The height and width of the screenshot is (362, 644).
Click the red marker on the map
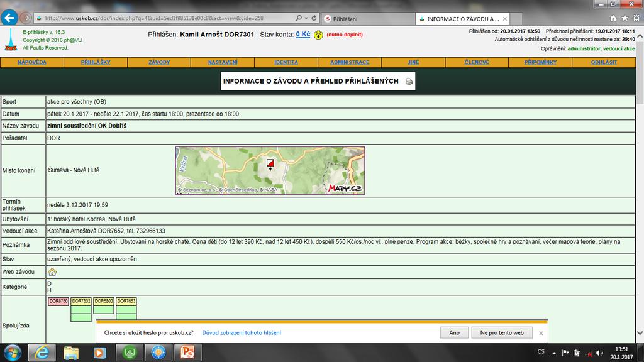[x=270, y=164]
